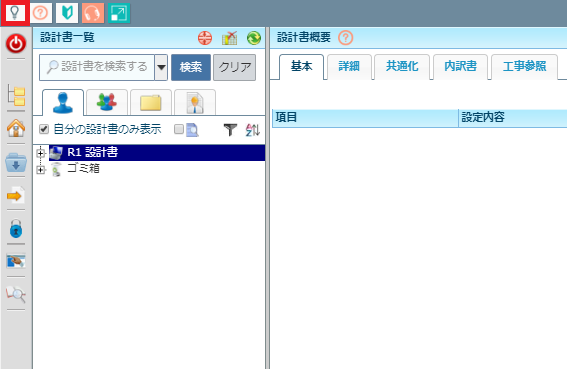This screenshot has width=567, height=369.
Task: Toggle the checkbox beside document preview icon
Action: [179, 129]
